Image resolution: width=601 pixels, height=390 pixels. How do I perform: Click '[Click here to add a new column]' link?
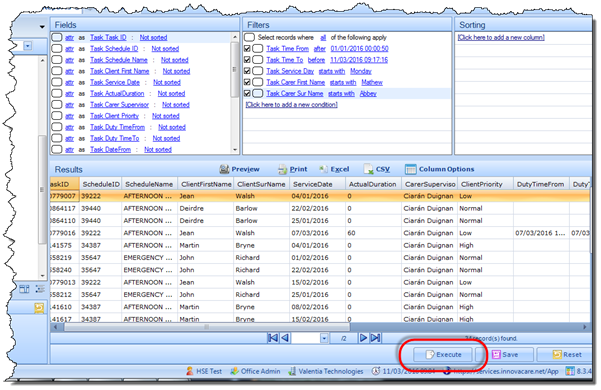501,37
